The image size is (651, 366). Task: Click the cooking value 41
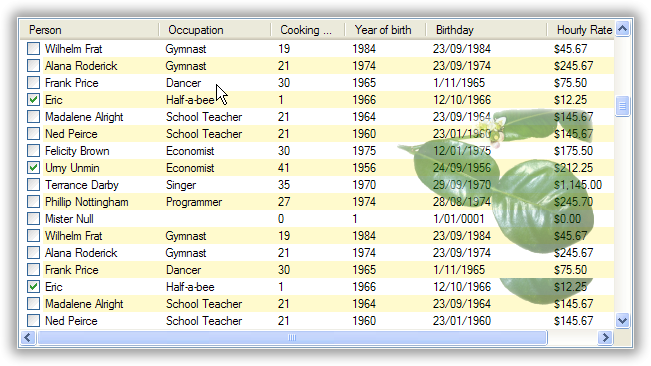coord(284,168)
